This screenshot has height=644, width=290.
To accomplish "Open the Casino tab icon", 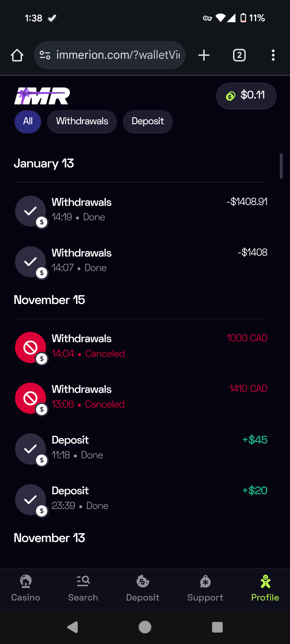I will click(x=26, y=582).
